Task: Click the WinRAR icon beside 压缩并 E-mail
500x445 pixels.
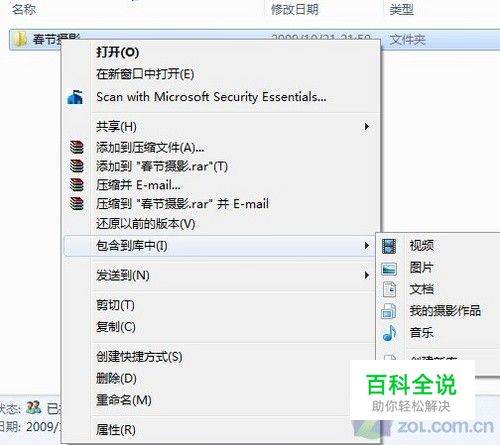Action: 77,185
